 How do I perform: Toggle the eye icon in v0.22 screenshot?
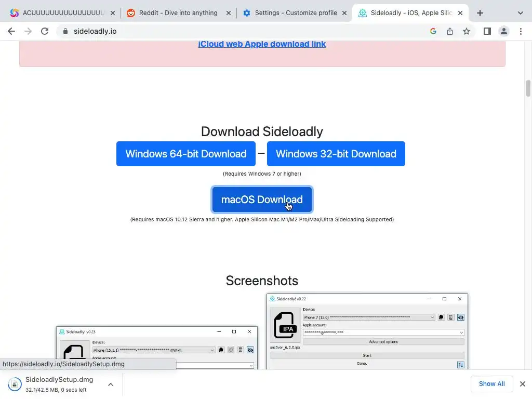coord(460,317)
